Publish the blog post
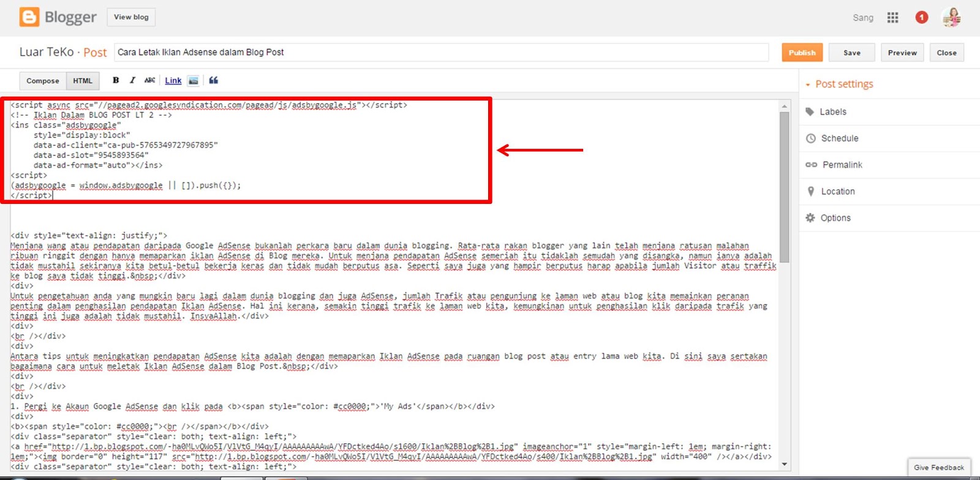Image resolution: width=980 pixels, height=480 pixels. click(802, 53)
